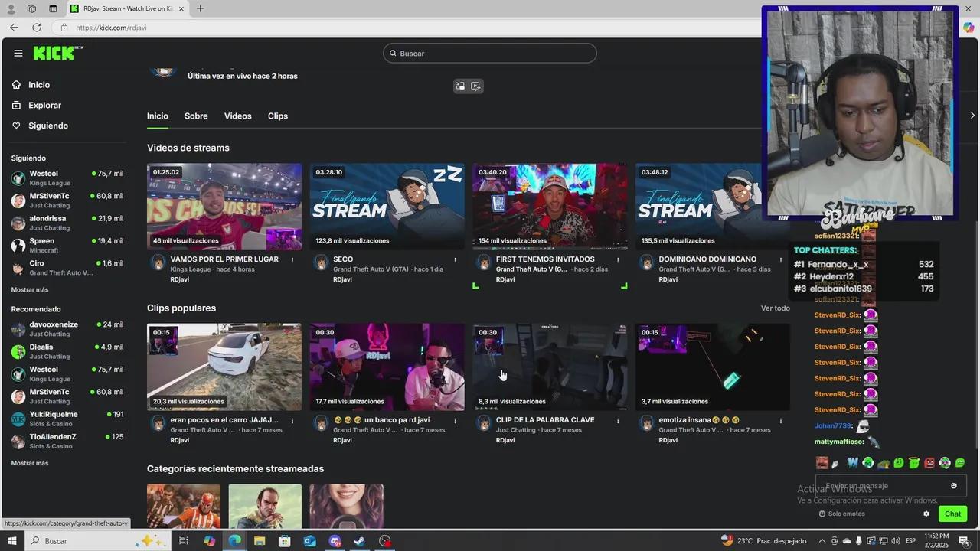Open options for eran pocos en el carro clip
980x551 pixels.
(x=292, y=421)
